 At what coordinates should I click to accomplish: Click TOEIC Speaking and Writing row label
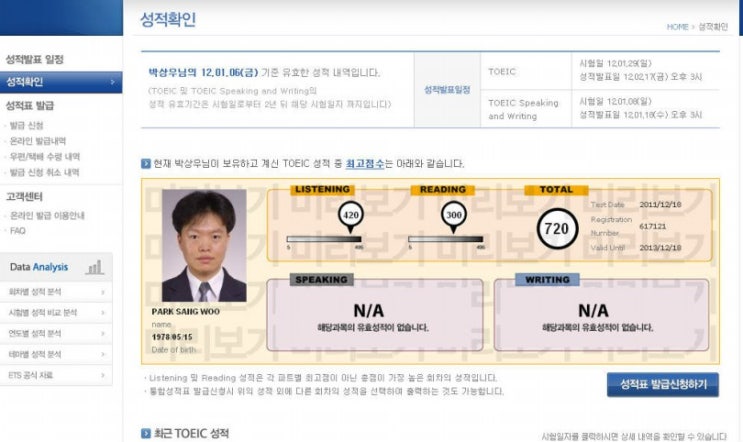pos(523,109)
